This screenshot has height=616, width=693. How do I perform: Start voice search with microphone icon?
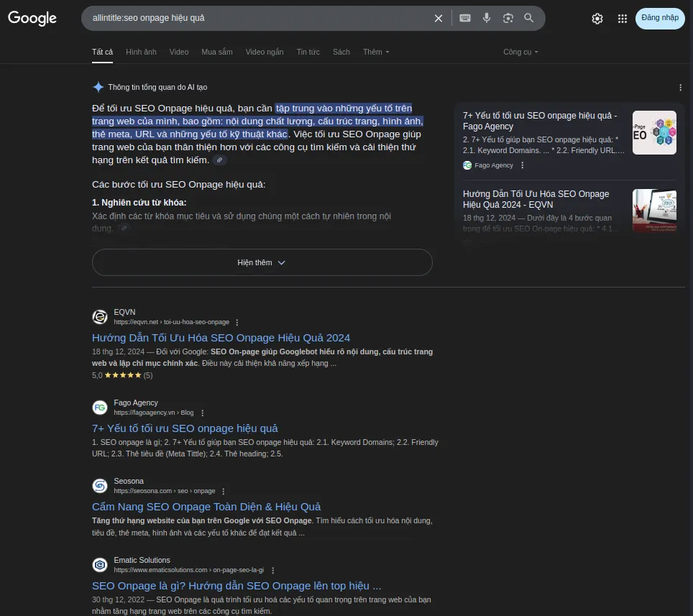click(487, 18)
